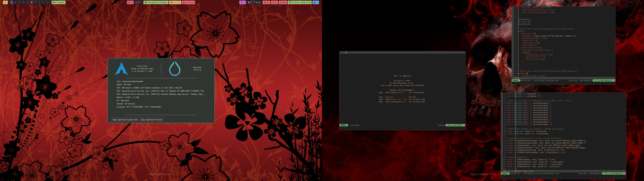Open the CPU usage 2% module
Screen dimensions: 644x181
point(130,3)
